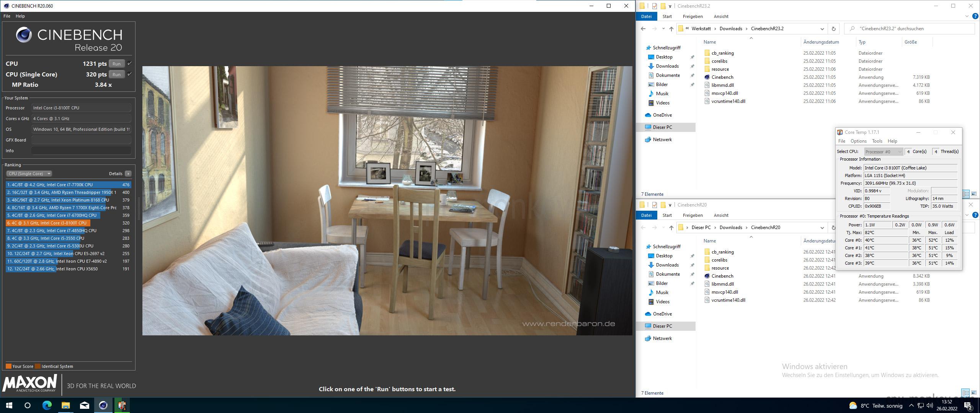Expand ranking Details arrow button
Viewport: 980px width, 413px height.
pyautogui.click(x=128, y=174)
